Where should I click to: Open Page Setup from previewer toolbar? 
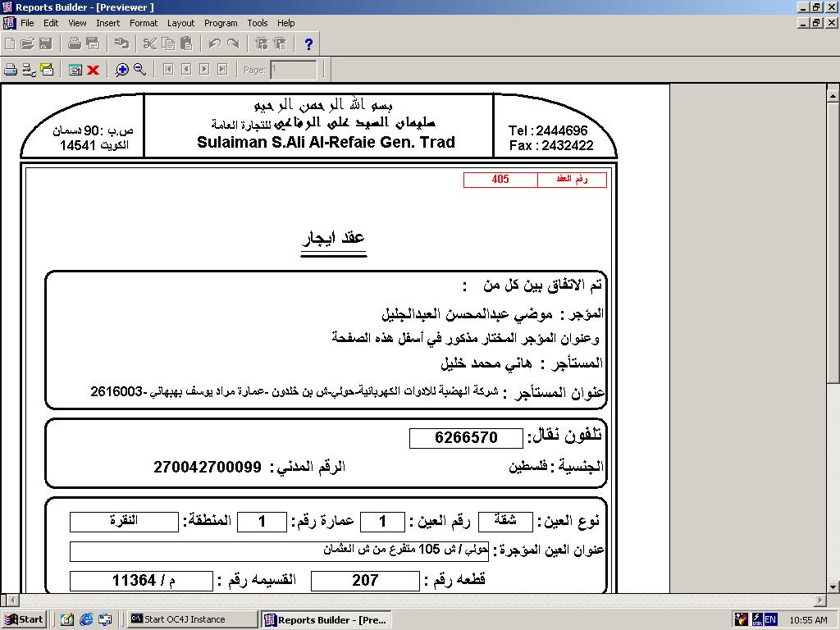[29, 70]
